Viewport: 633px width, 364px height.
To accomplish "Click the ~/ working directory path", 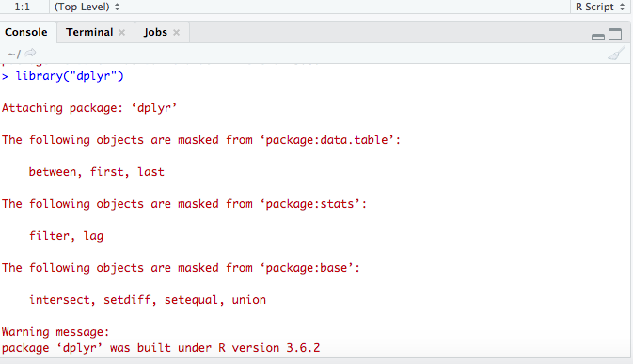I will pyautogui.click(x=14, y=54).
